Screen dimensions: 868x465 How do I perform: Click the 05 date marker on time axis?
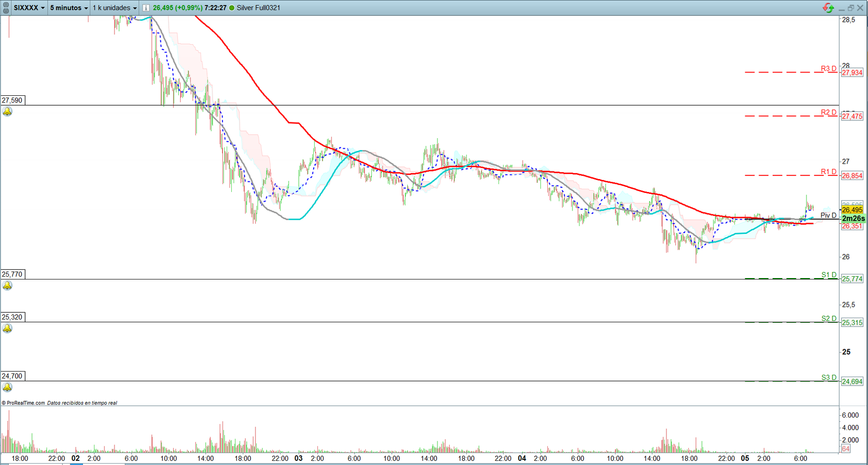click(x=745, y=458)
